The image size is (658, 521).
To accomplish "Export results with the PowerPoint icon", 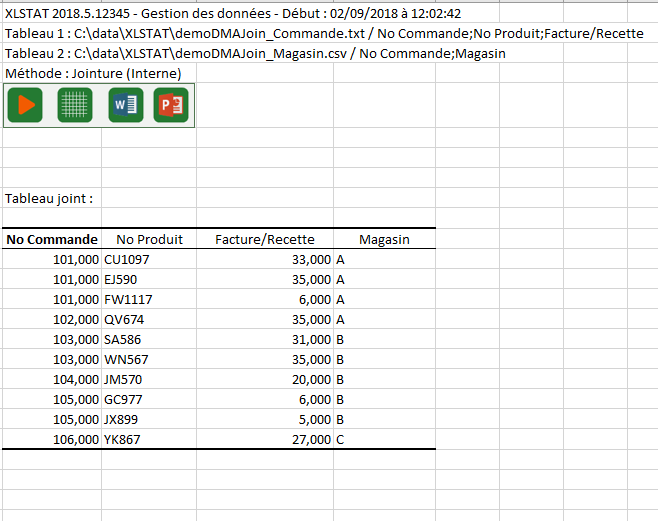I will (171, 105).
